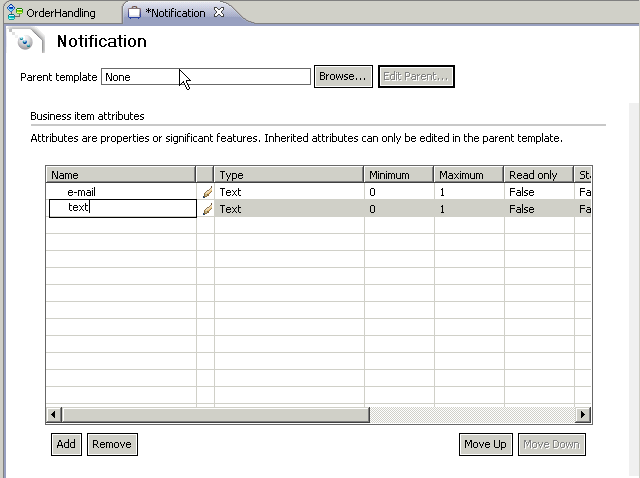Toggle Read only value for e-mail
This screenshot has width=640, height=478.
537,192
